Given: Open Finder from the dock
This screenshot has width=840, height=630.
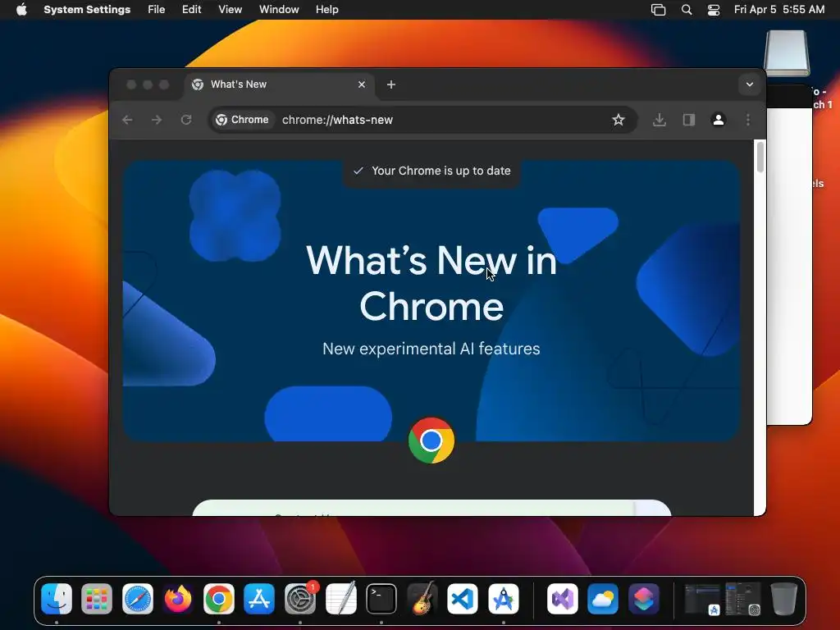Looking at the screenshot, I should (57, 598).
